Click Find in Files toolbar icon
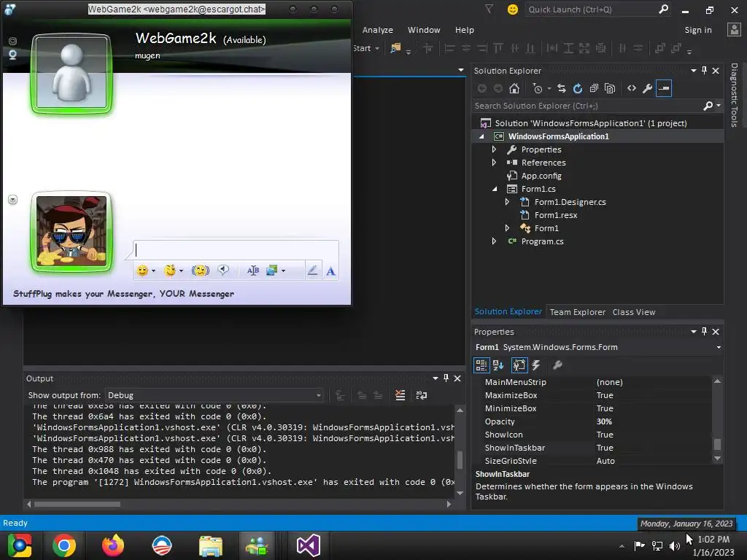 pyautogui.click(x=395, y=48)
